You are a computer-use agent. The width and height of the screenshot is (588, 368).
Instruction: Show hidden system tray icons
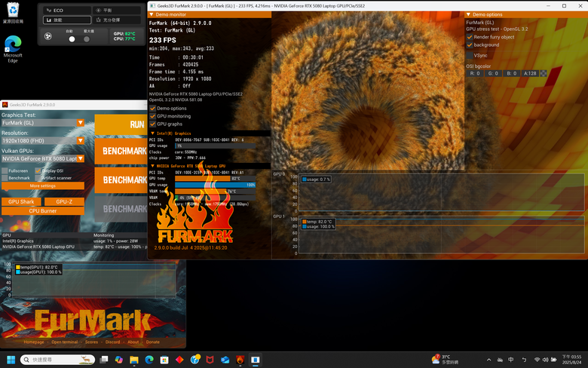pos(488,360)
